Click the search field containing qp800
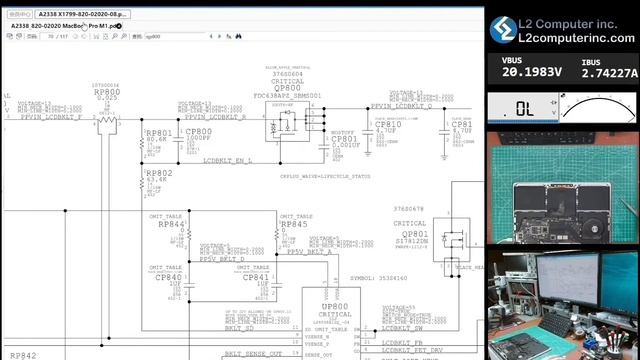The height and width of the screenshot is (360, 640). click(175, 36)
